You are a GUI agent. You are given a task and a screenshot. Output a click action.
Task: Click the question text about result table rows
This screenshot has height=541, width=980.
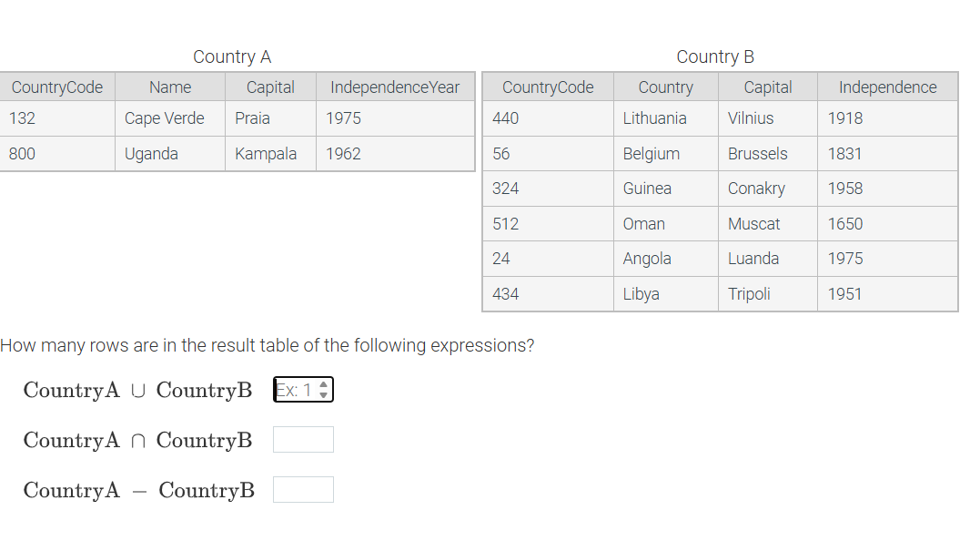268,345
